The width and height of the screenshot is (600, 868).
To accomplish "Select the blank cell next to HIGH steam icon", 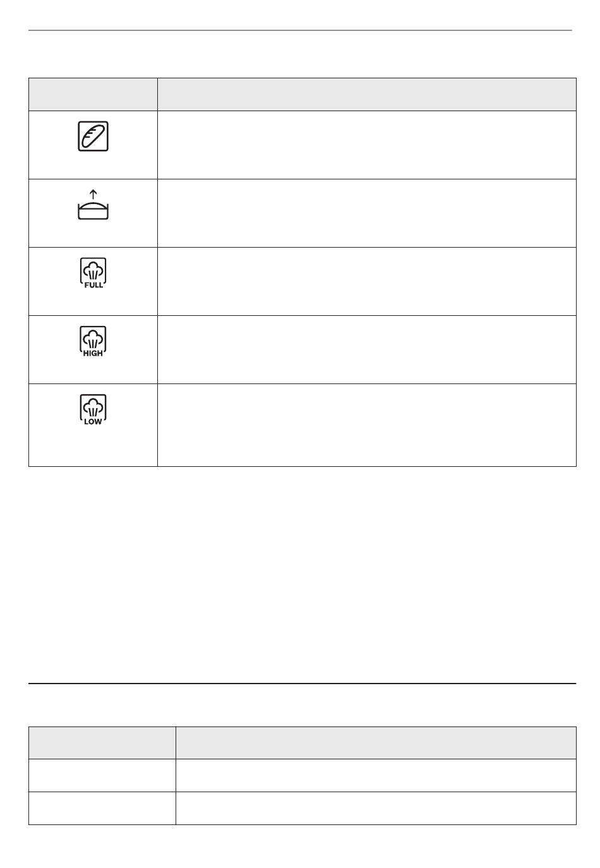I will pyautogui.click(x=367, y=350).
